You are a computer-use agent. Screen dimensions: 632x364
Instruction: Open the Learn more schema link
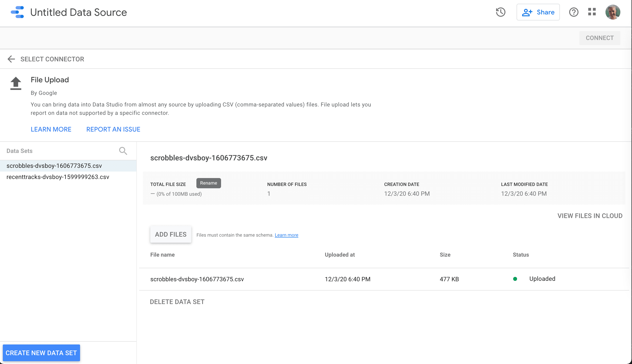coord(286,235)
